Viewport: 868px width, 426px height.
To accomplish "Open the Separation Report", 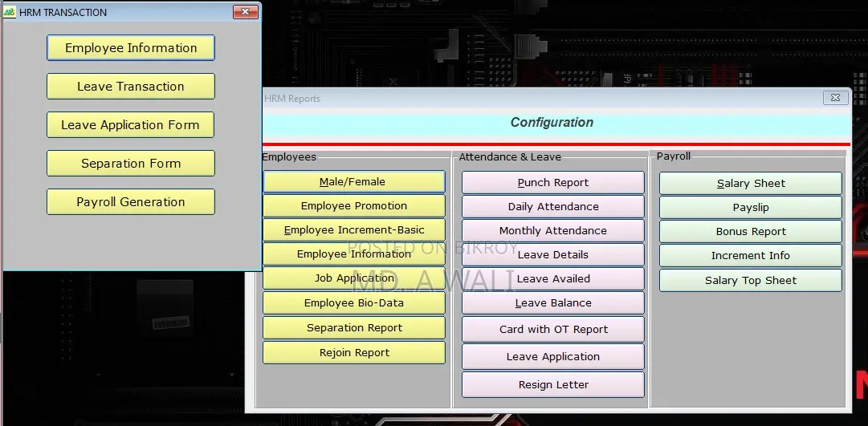I will [354, 327].
